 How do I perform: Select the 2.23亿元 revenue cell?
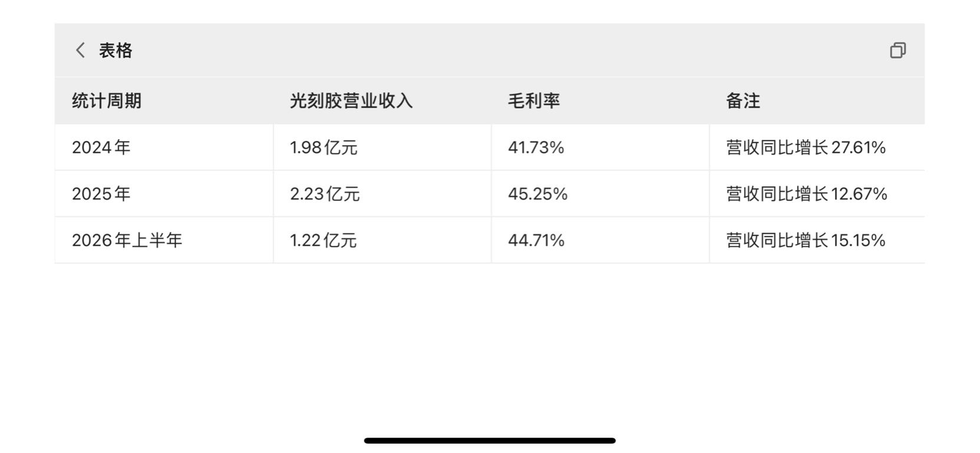382,194
